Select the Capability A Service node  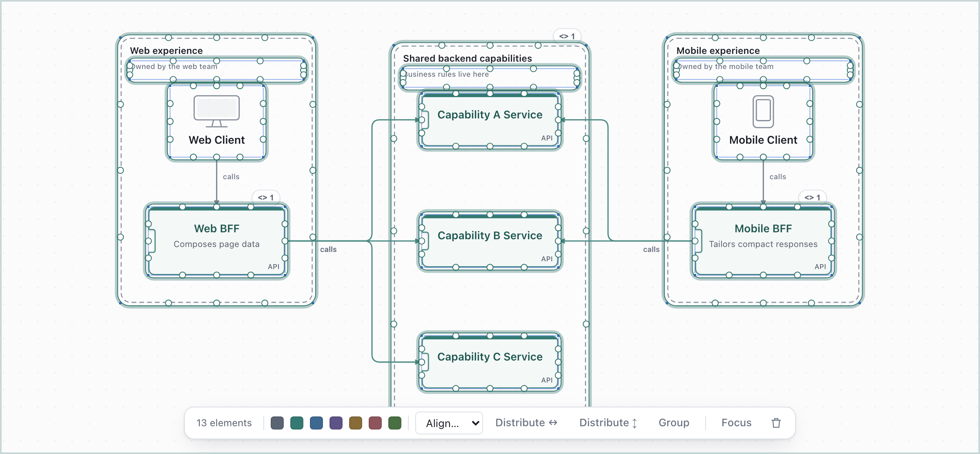(x=490, y=120)
